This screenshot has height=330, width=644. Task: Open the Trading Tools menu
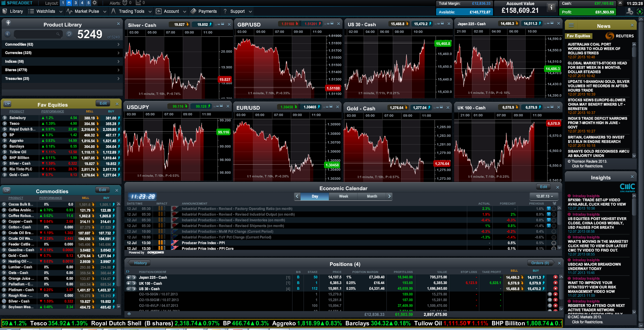(x=131, y=11)
